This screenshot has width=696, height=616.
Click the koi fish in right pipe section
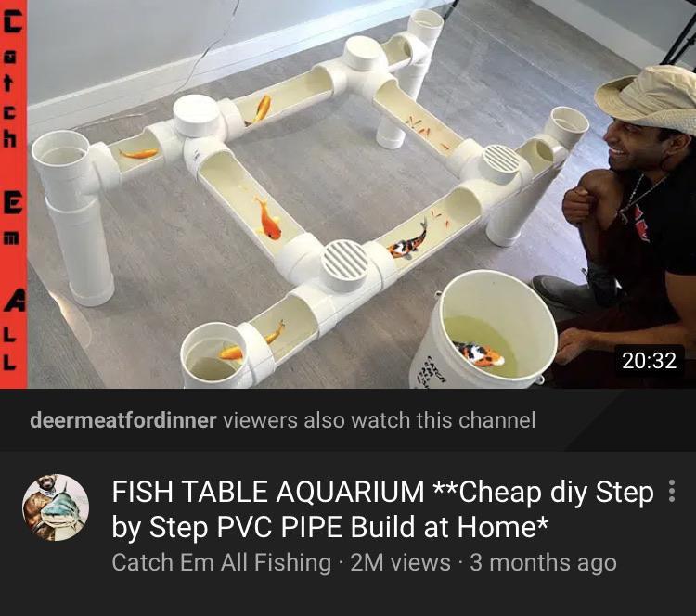[409, 242]
